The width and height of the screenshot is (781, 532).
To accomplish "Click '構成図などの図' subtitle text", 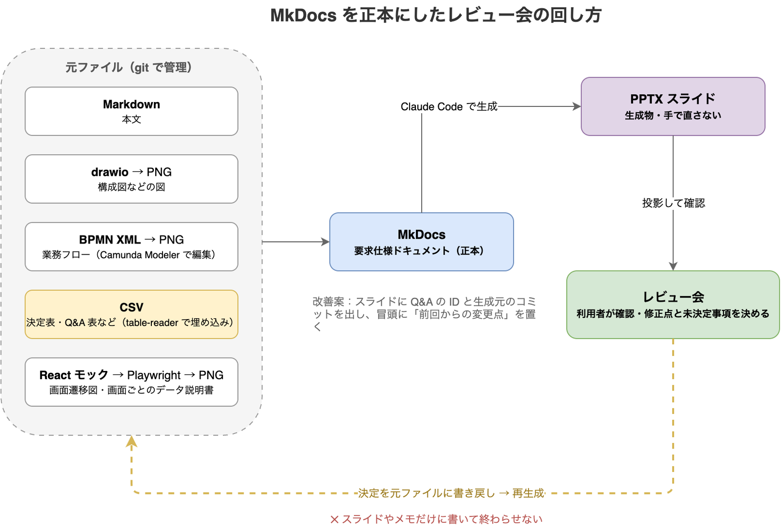I will point(131,187).
